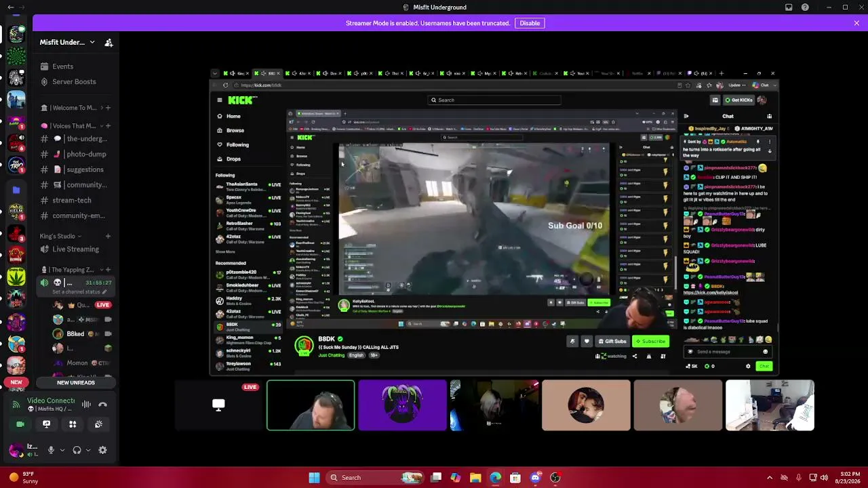868x488 pixels.
Task: Focus the green-outlined speaker video tile
Action: tap(311, 405)
